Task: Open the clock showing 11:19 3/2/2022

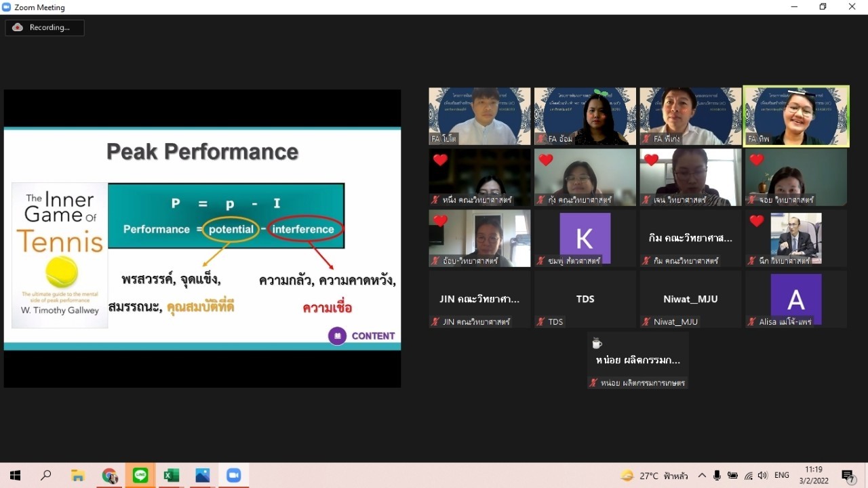Action: coord(814,475)
